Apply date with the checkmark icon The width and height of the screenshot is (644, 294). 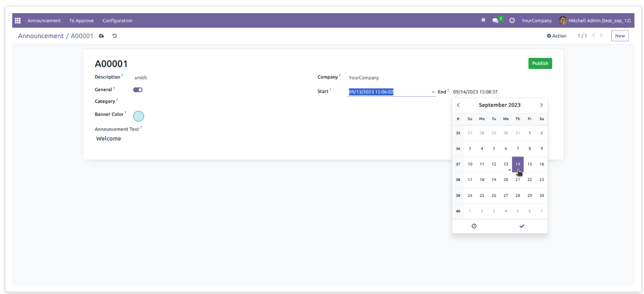pyautogui.click(x=522, y=226)
